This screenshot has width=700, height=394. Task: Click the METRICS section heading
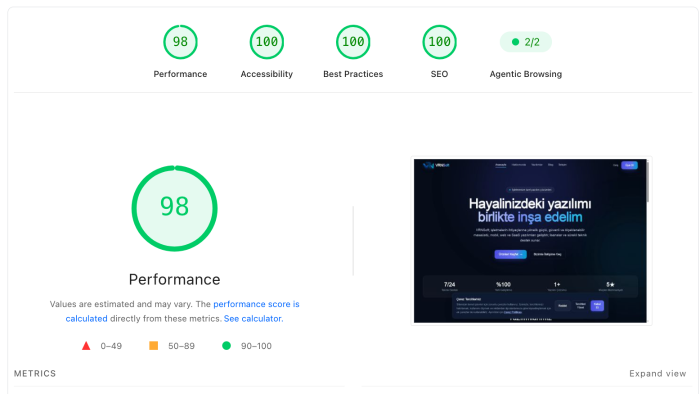35,373
